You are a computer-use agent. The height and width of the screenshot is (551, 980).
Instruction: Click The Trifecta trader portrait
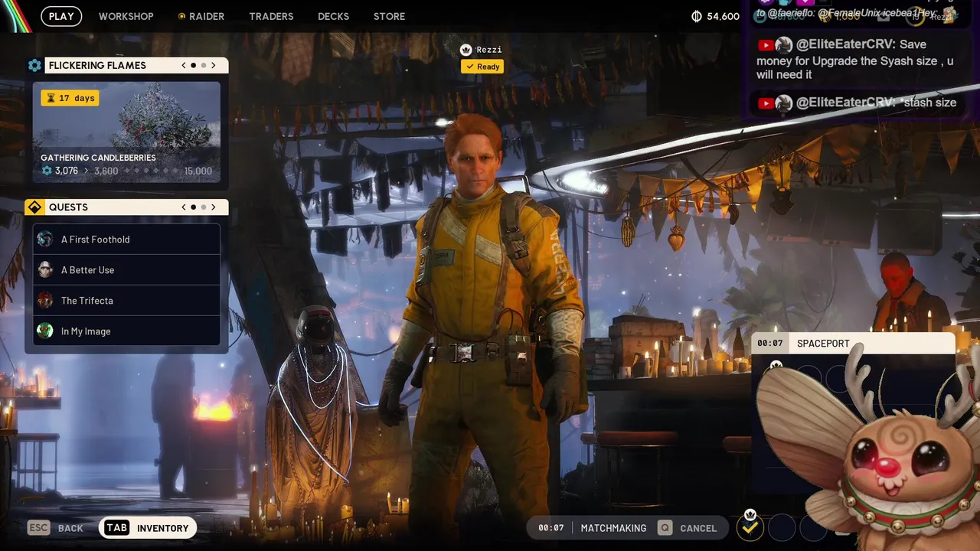(x=45, y=301)
